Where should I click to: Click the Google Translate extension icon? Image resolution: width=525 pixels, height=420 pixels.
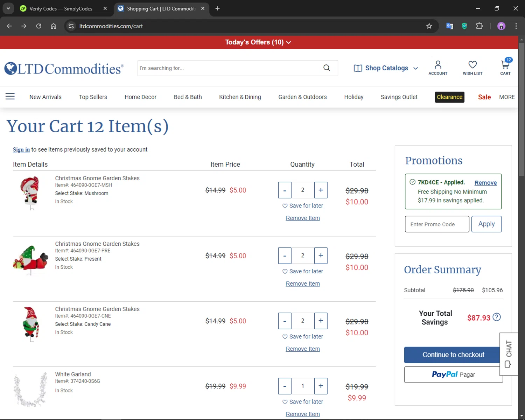pos(450,26)
